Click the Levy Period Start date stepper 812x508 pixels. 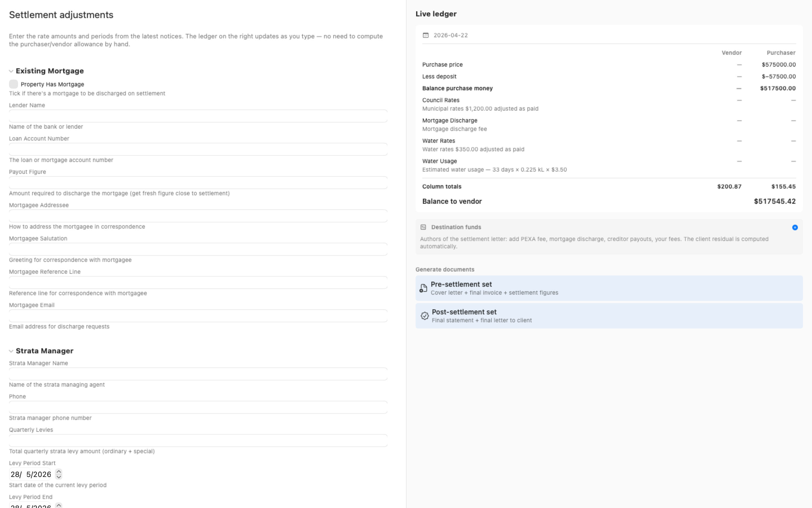click(59, 474)
